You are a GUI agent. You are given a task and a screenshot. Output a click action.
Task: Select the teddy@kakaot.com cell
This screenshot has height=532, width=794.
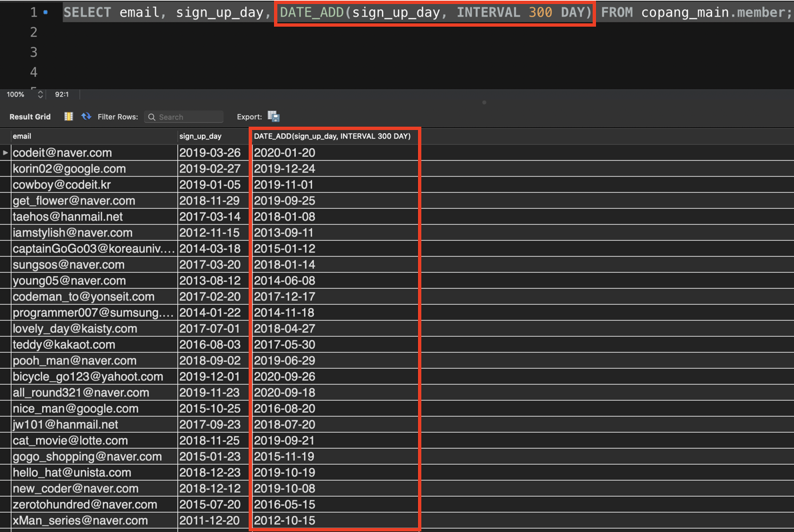tap(94, 345)
